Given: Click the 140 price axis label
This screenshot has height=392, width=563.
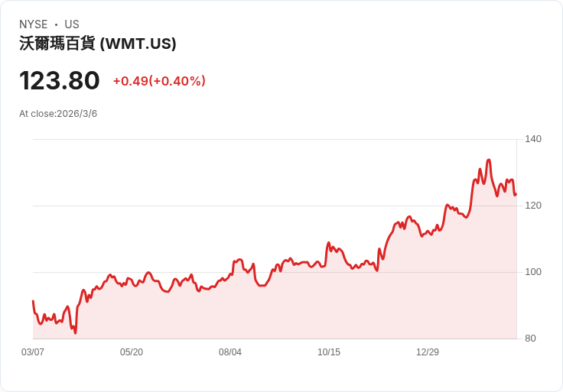Looking at the screenshot, I should 533,139.
